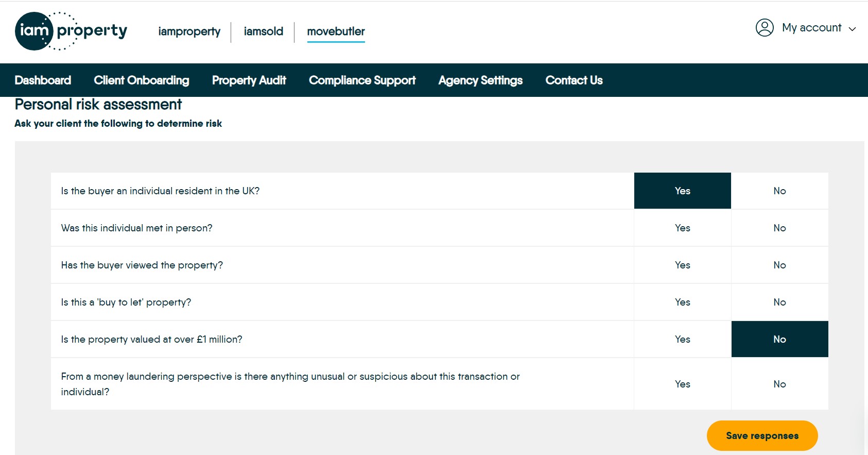Open the Contact Us page
This screenshot has width=868, height=455.
pyautogui.click(x=574, y=80)
